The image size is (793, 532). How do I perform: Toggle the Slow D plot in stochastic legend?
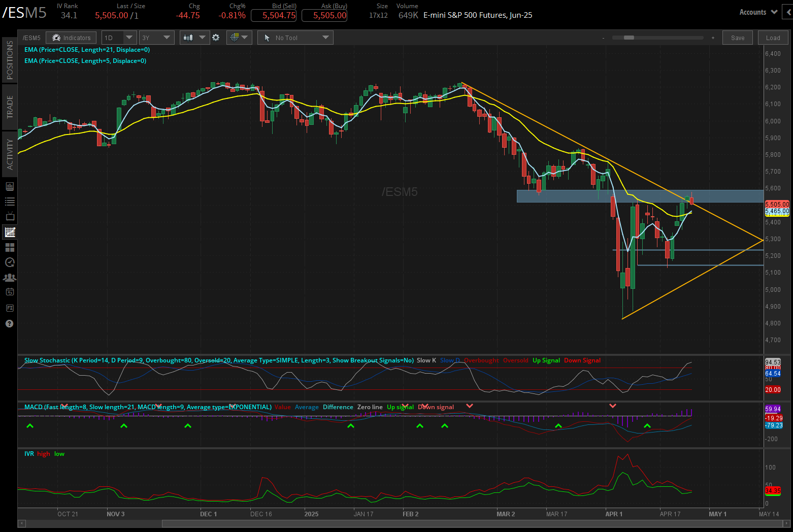(x=449, y=360)
